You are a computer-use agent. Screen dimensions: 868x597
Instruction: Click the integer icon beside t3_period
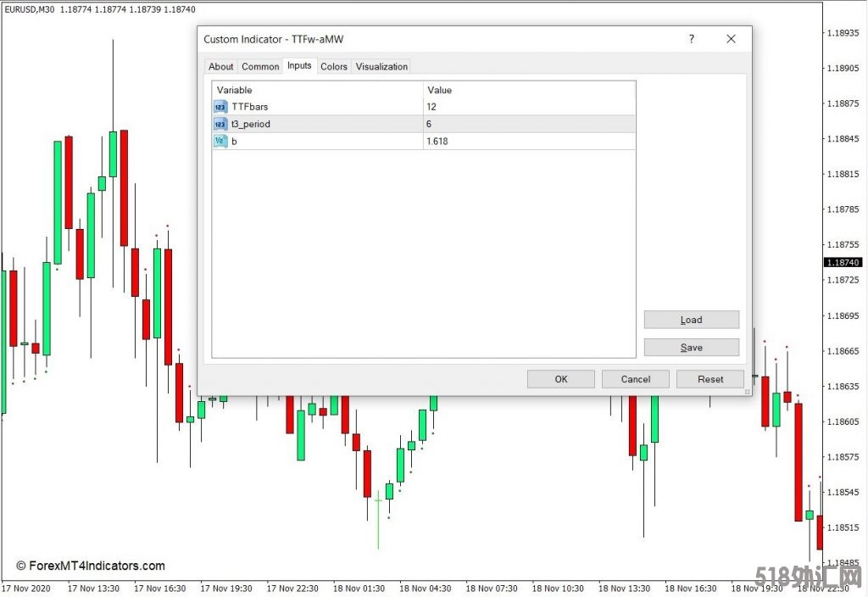pyautogui.click(x=220, y=124)
